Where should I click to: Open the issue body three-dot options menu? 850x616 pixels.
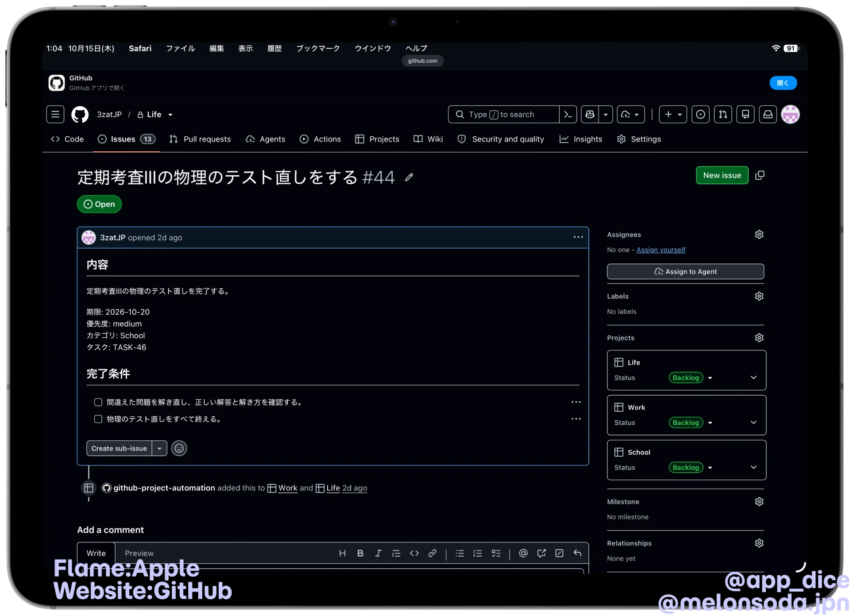[x=578, y=237]
